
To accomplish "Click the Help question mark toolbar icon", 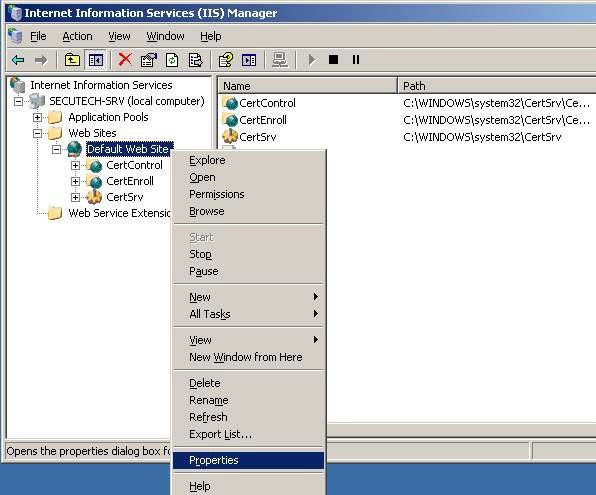I will point(226,60).
